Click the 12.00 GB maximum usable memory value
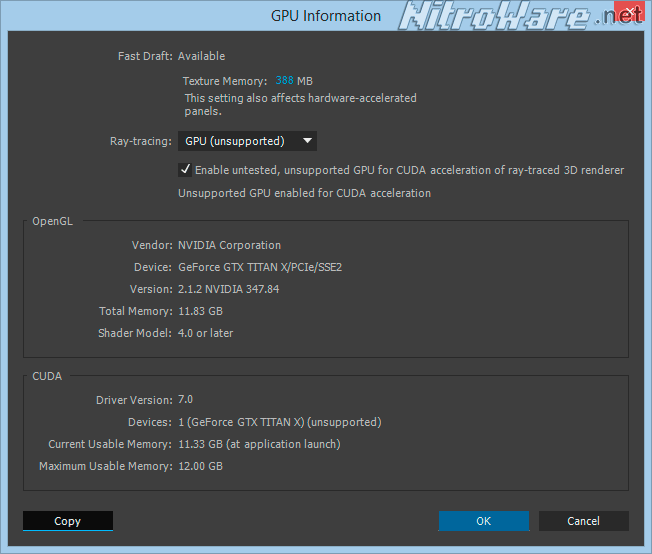Viewport: 652px width, 554px height. tap(200, 466)
